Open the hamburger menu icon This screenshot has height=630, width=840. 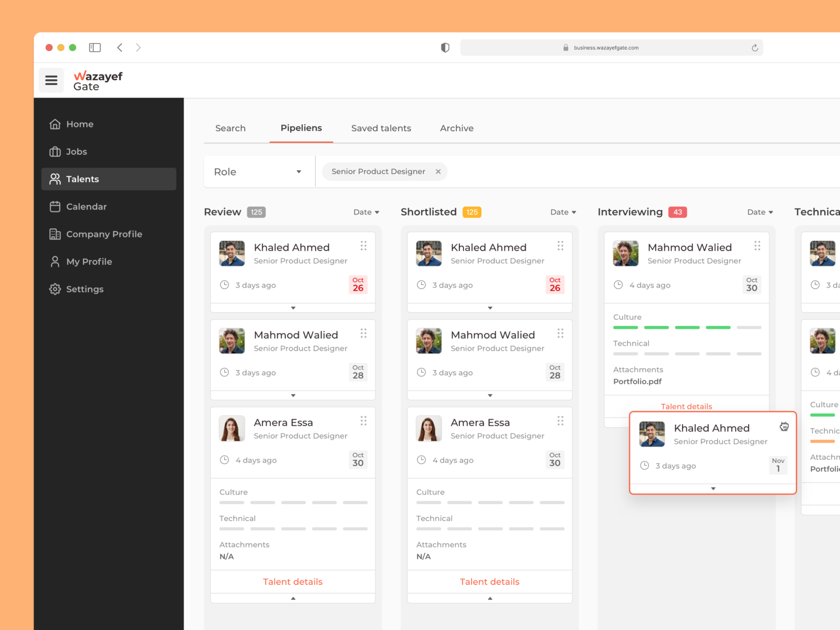(51, 80)
